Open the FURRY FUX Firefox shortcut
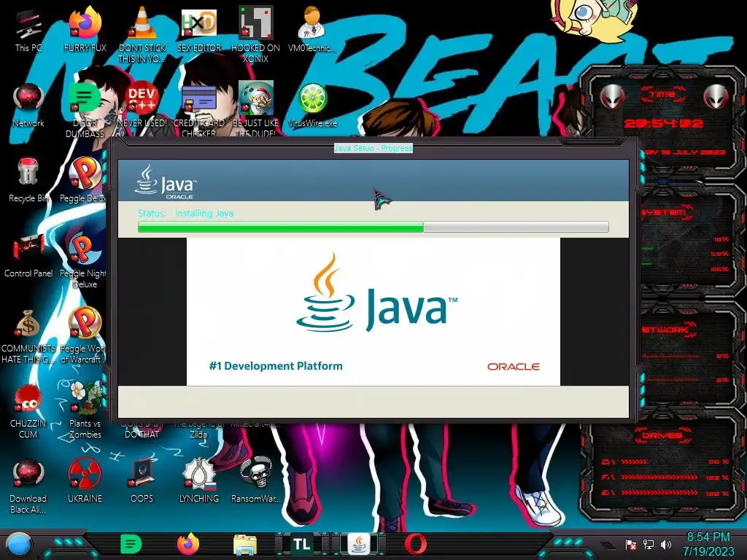The height and width of the screenshot is (560, 747). click(85, 28)
